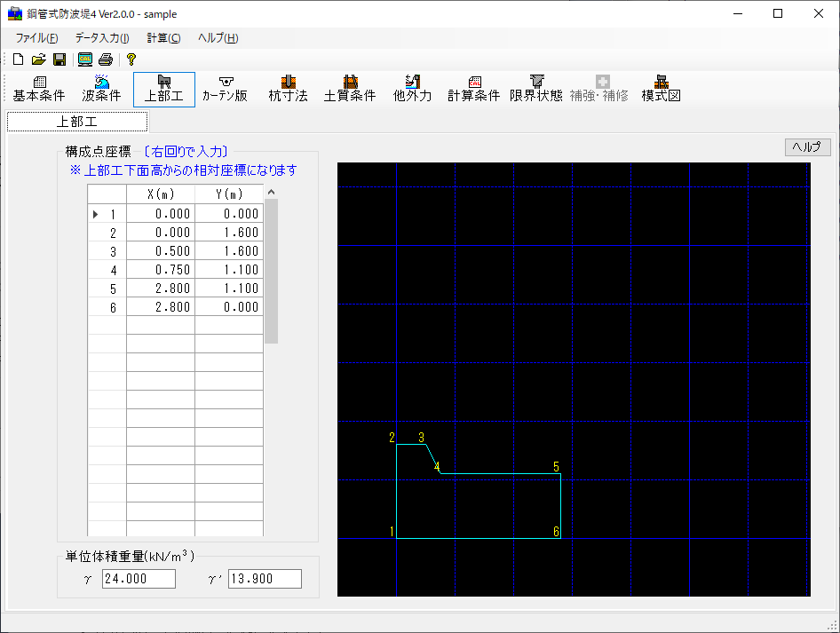The image size is (840, 633).
Task: Create a new file with the blank page icon
Action: [19, 59]
